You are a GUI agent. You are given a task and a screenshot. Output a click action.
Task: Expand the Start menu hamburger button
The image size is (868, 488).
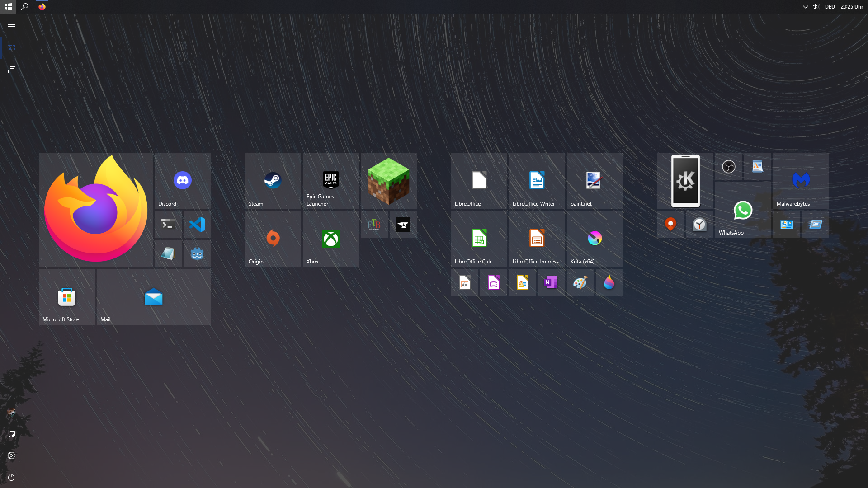click(x=11, y=26)
